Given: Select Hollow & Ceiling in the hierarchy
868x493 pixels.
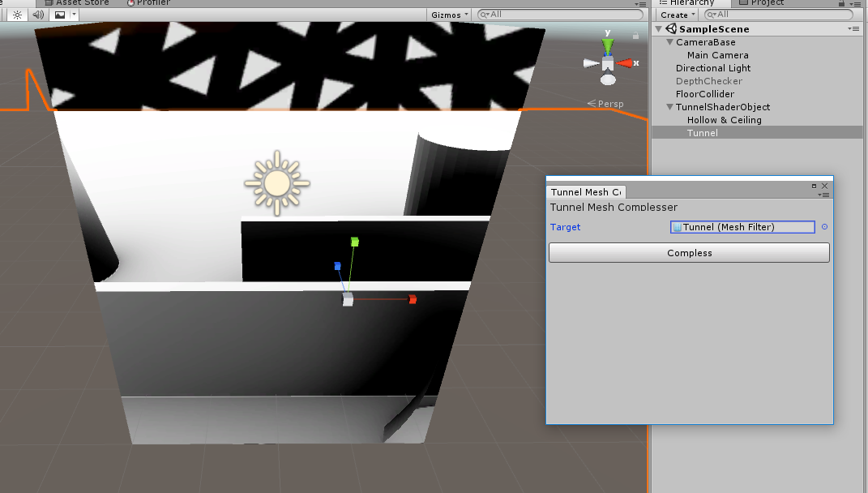Looking at the screenshot, I should point(724,120).
